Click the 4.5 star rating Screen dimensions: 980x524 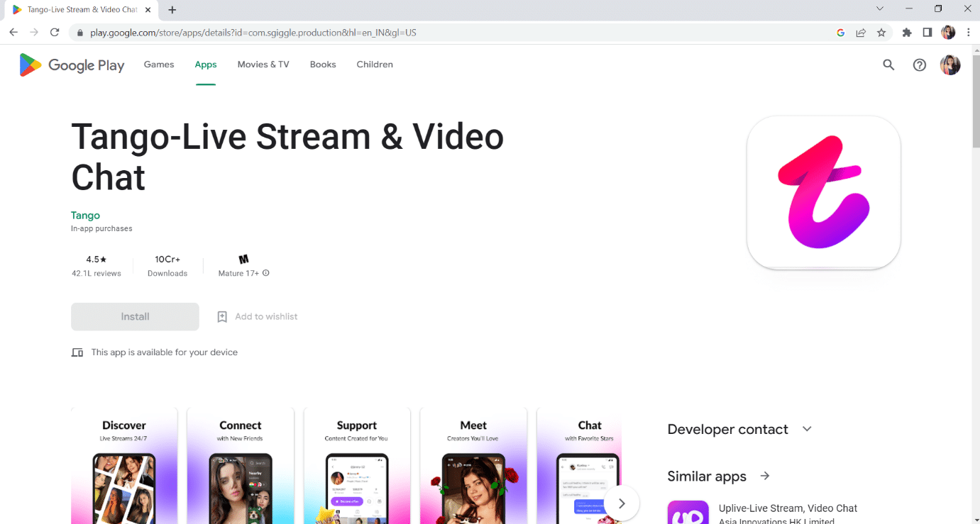97,260
